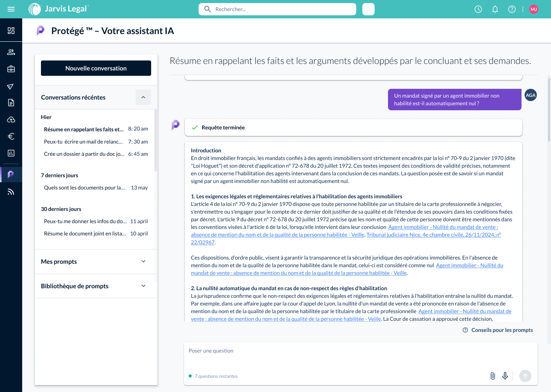Open contacts from the people sidebar icon
Screen dimensions: 551x392
(x=11, y=52)
